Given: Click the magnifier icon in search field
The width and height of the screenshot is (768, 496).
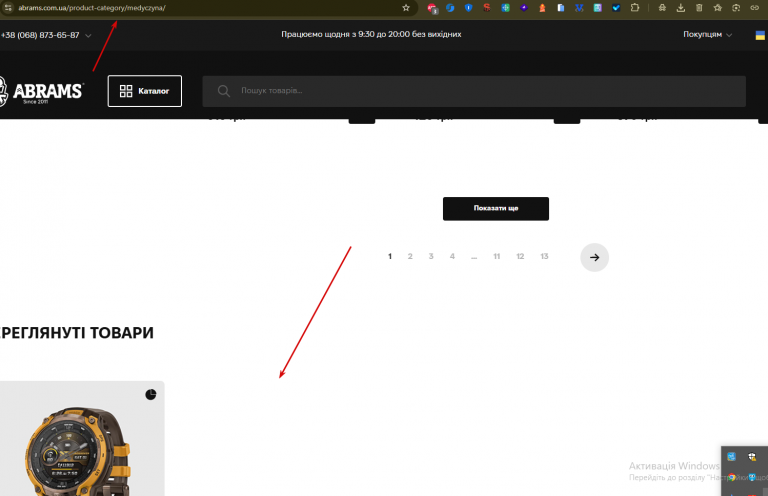Looking at the screenshot, I should (224, 91).
